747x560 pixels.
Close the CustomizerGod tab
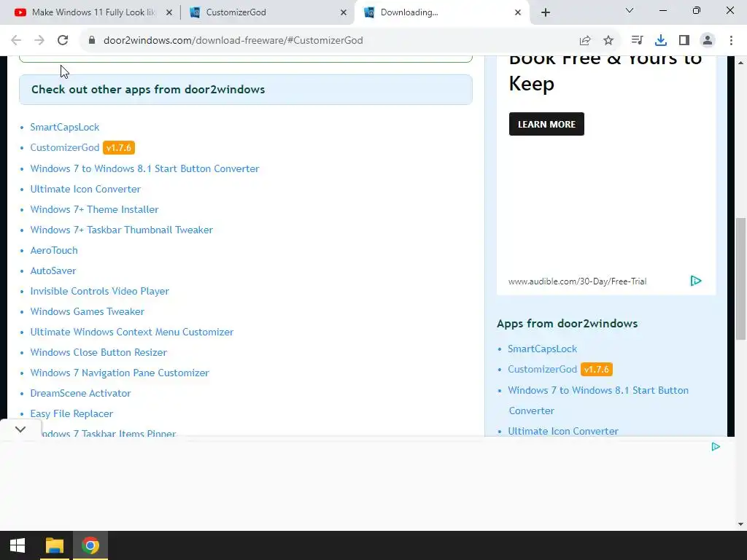[x=344, y=12]
